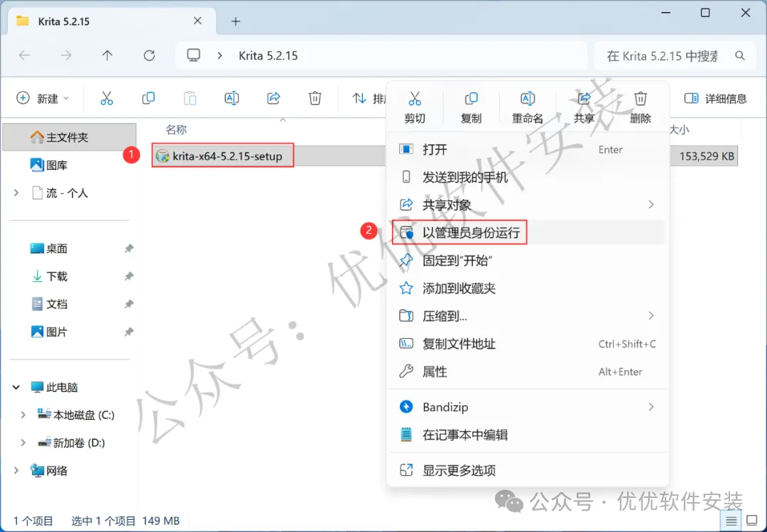Unpin 下载 using its pin icon
This screenshot has width=767, height=532.
[129, 276]
